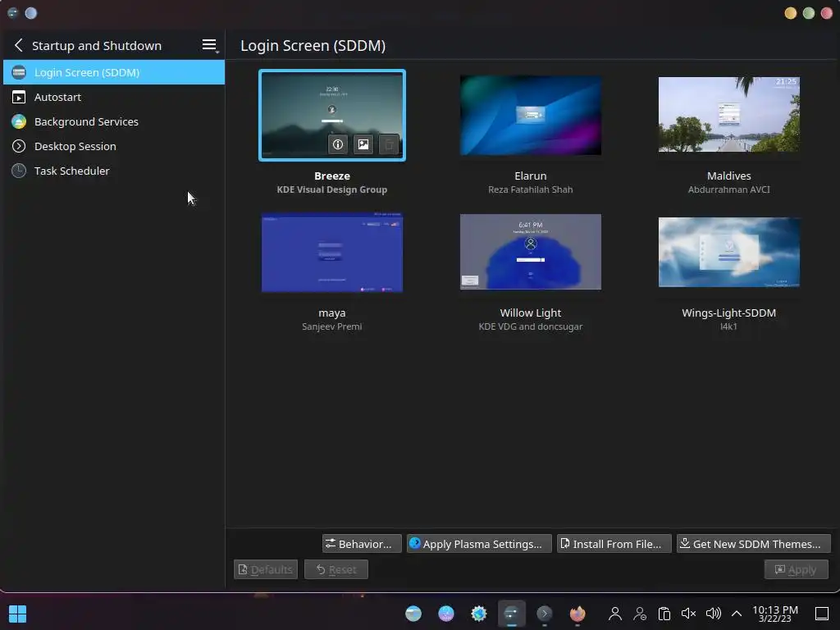This screenshot has width=840, height=630.
Task: Select the maya theme thumbnail
Action: point(332,253)
